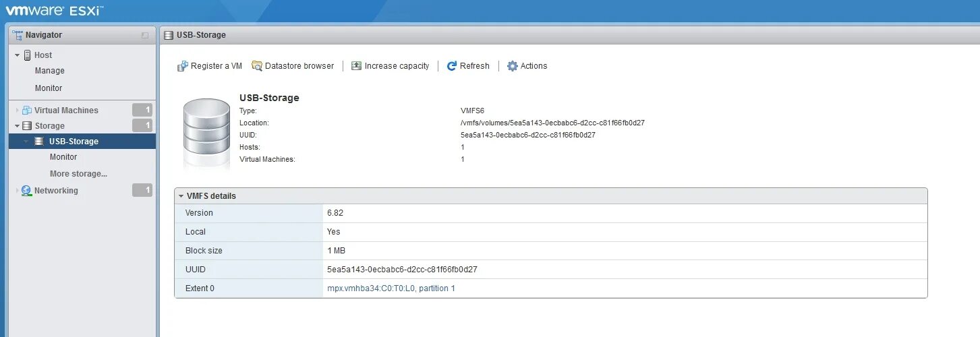Click the Storage count badge
The image size is (980, 337).
pos(142,126)
